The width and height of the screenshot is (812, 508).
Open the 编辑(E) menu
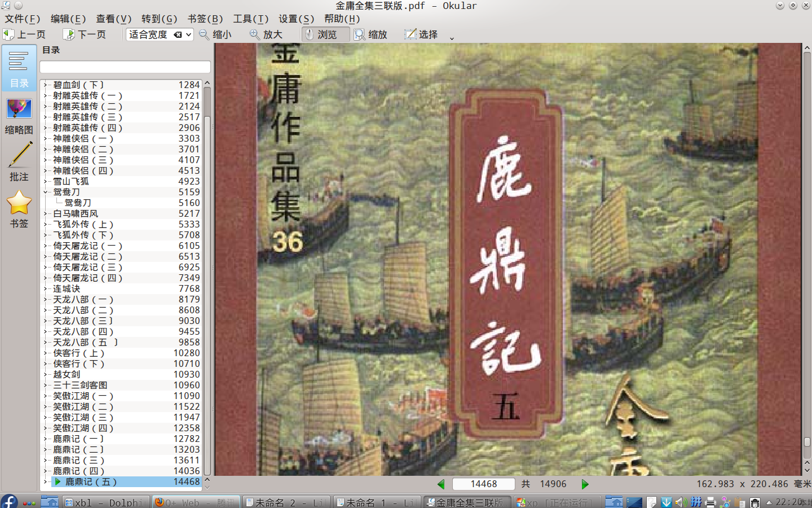pyautogui.click(x=68, y=19)
